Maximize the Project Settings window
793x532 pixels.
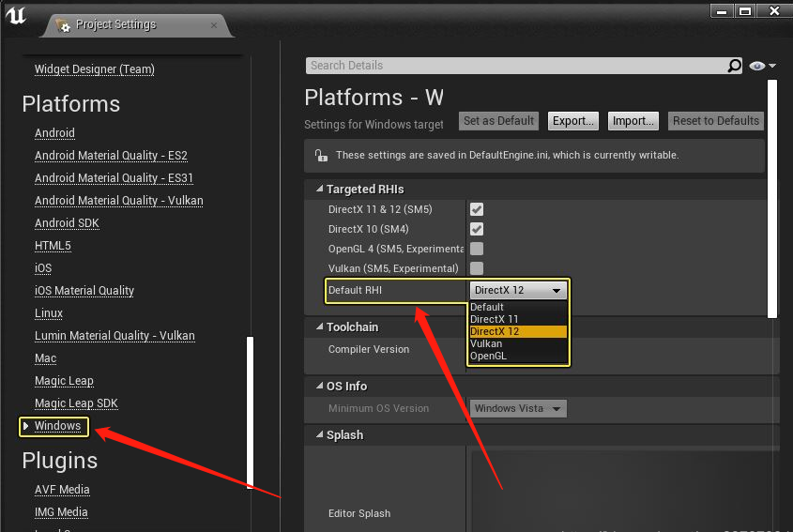(745, 10)
